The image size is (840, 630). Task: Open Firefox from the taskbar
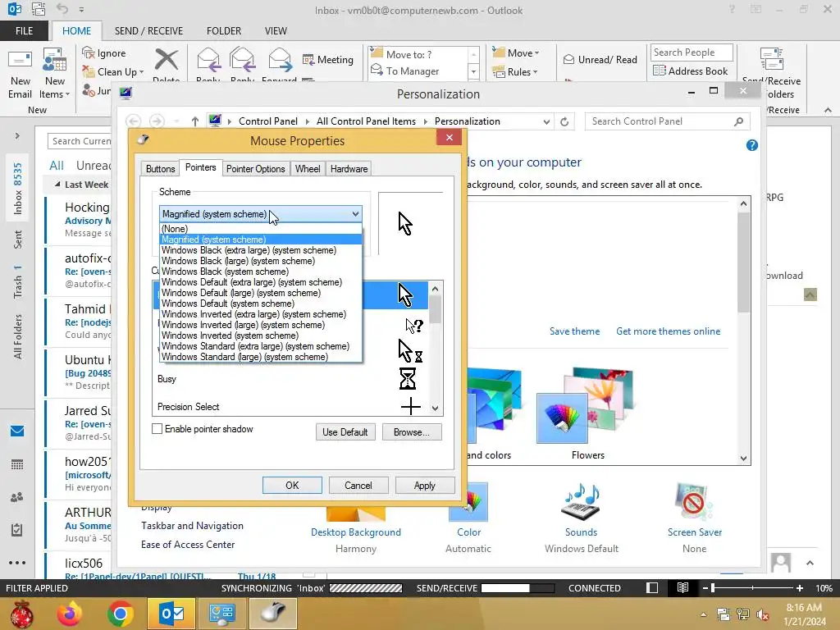tap(70, 614)
